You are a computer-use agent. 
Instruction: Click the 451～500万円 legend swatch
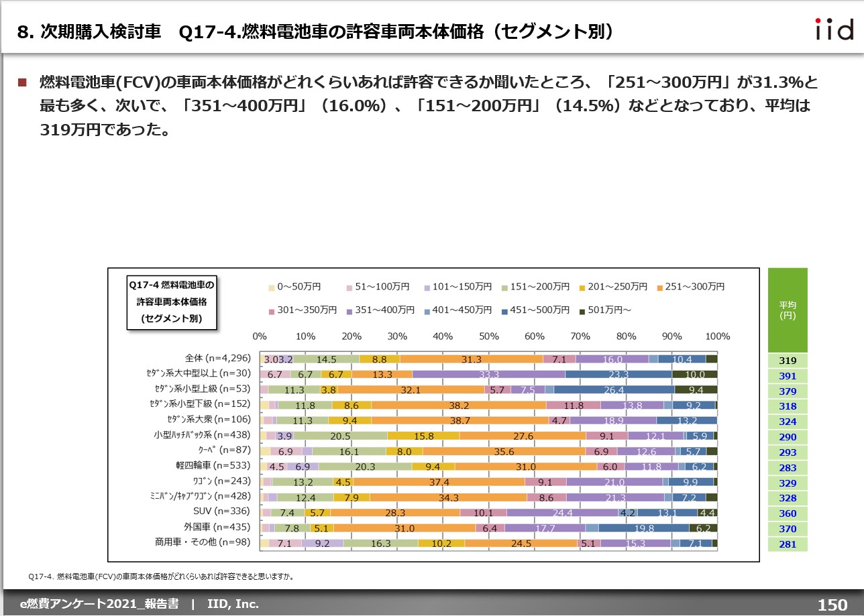[504, 310]
